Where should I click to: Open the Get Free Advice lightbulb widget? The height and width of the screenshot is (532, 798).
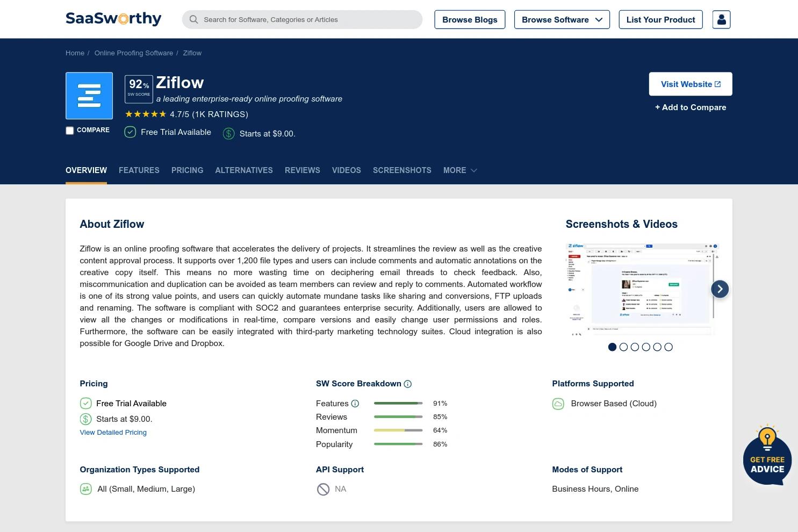(x=767, y=455)
